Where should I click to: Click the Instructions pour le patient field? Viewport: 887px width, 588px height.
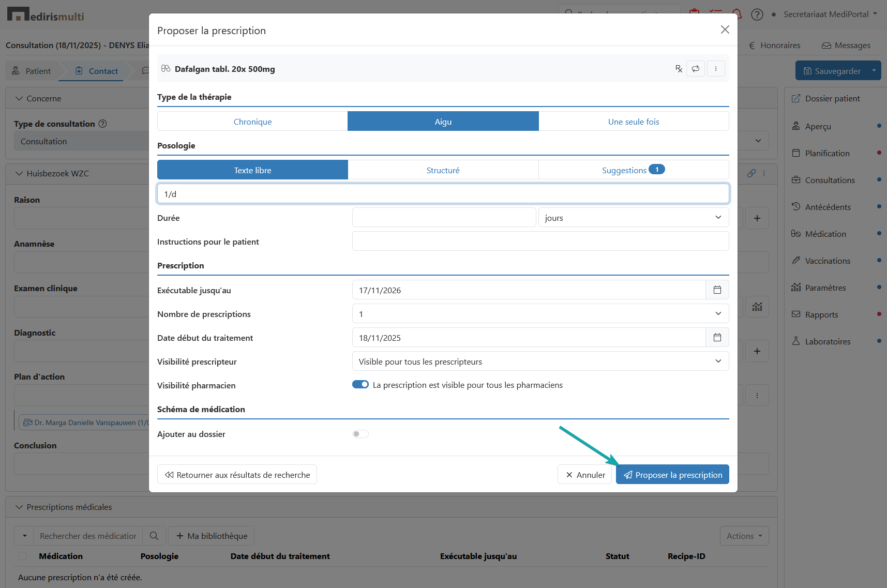pos(540,242)
